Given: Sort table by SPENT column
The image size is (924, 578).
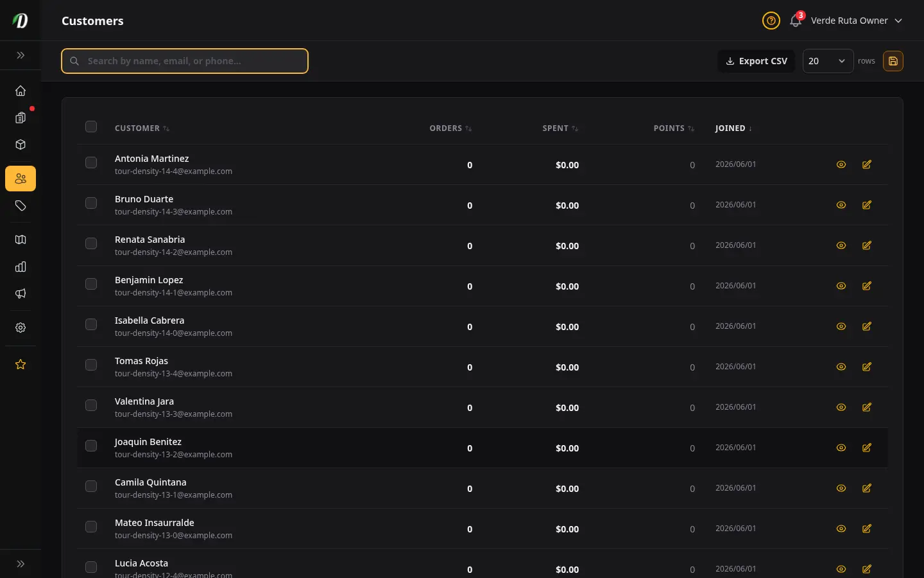Looking at the screenshot, I should [560, 128].
